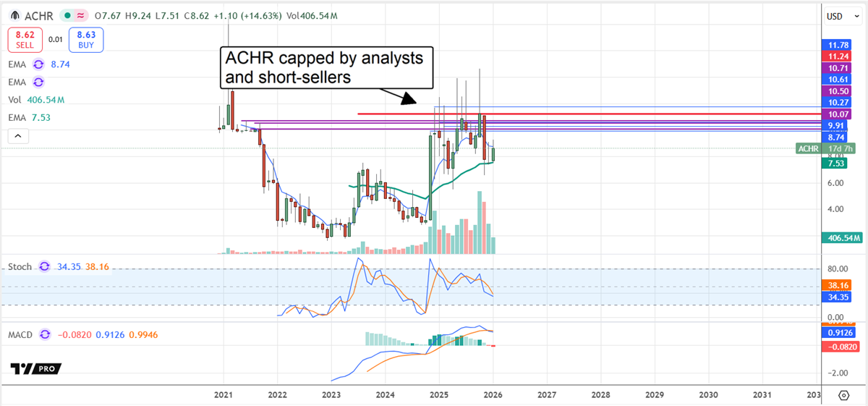Click the 34.35 Stoch axis label
The width and height of the screenshot is (868, 406).
[837, 297]
